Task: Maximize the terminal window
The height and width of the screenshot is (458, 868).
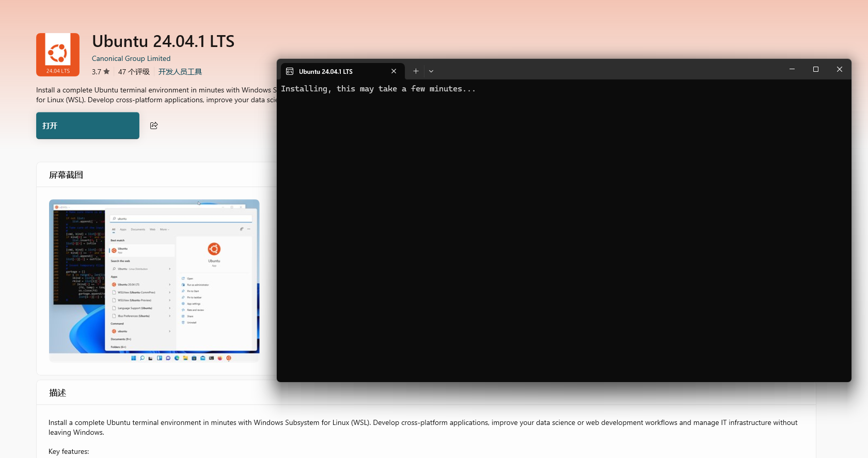Action: (816, 69)
